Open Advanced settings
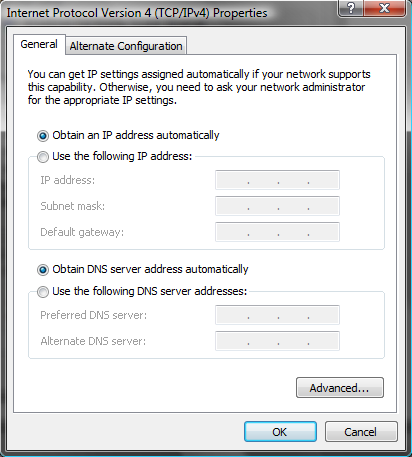 point(340,388)
